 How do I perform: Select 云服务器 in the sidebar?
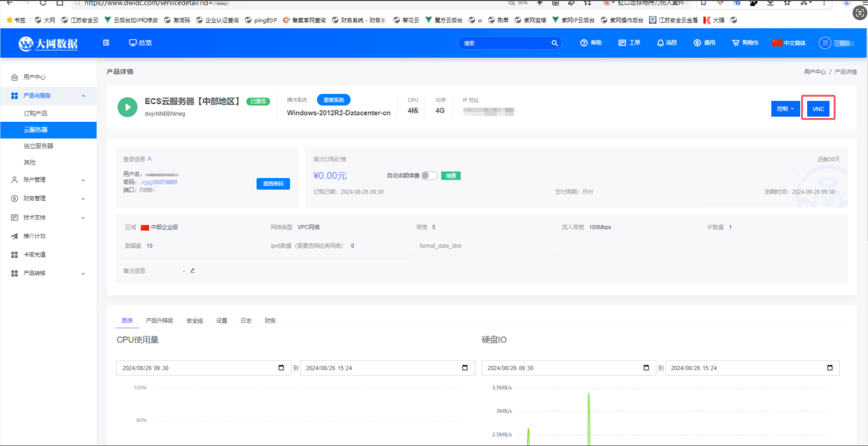coord(48,130)
